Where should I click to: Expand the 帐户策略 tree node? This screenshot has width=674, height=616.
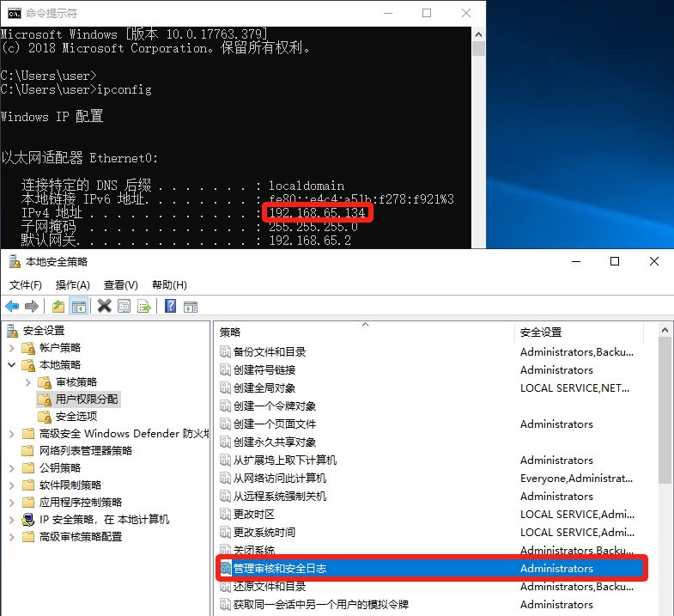[x=12, y=348]
